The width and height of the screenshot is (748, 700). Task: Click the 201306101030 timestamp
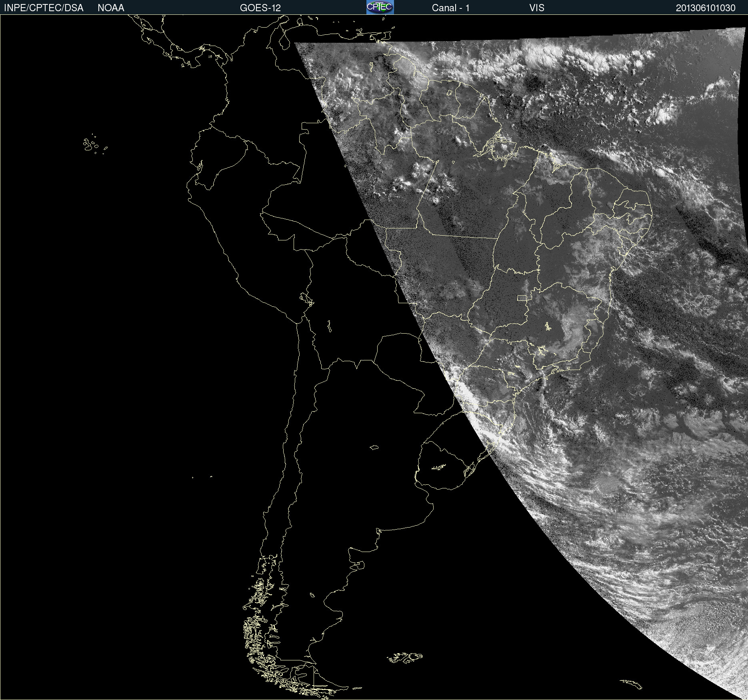click(x=706, y=8)
